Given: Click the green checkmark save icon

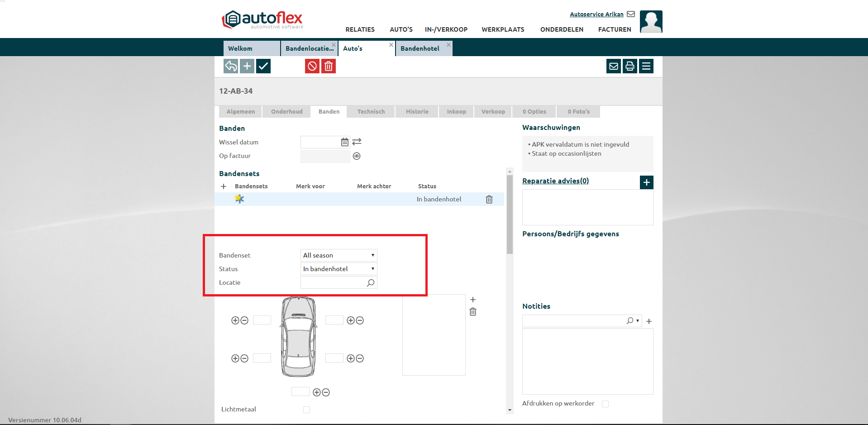Looking at the screenshot, I should 263,66.
